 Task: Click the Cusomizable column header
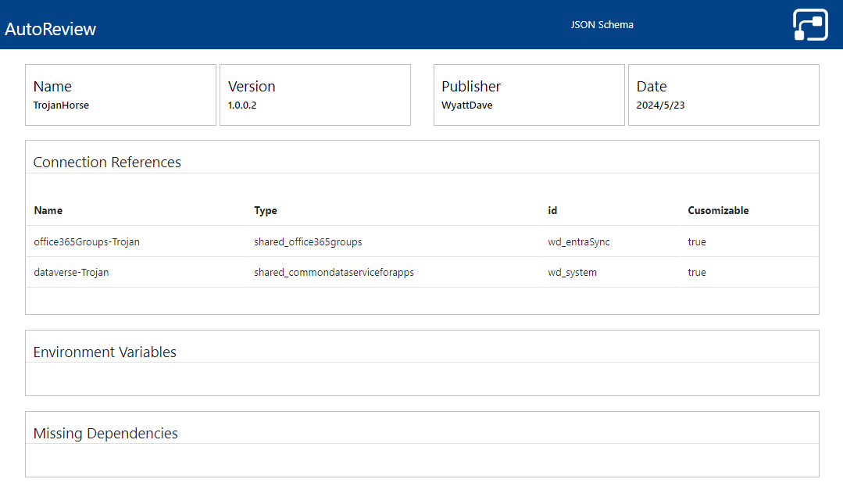coord(718,211)
